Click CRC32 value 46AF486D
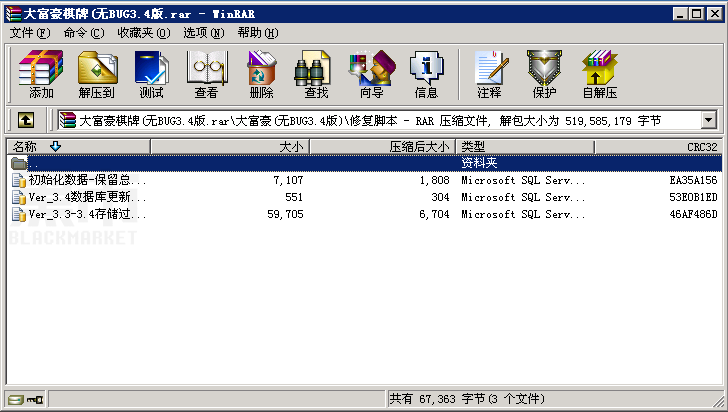Image resolution: width=728 pixels, height=412 pixels. (x=693, y=214)
